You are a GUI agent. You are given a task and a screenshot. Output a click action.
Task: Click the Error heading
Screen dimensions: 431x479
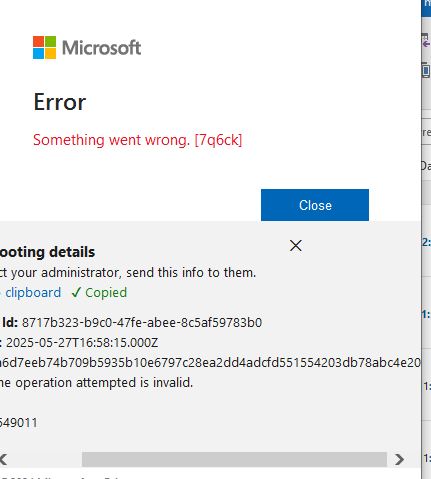point(60,102)
